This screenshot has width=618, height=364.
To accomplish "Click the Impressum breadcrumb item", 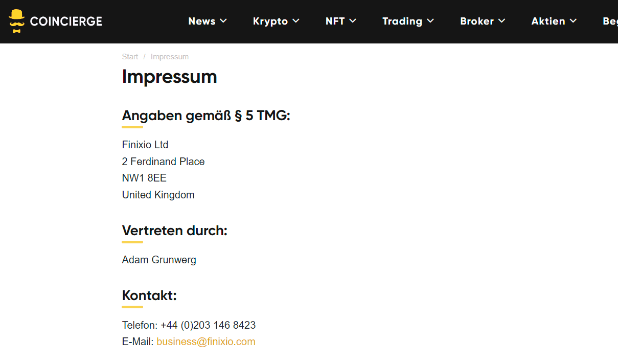I will (x=170, y=57).
